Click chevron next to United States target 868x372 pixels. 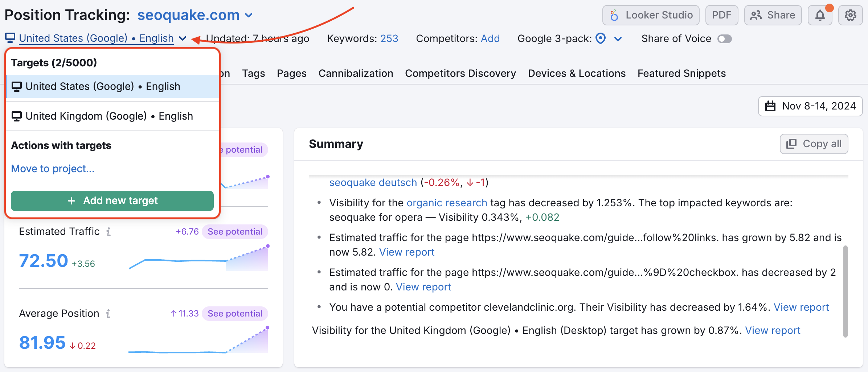(183, 38)
